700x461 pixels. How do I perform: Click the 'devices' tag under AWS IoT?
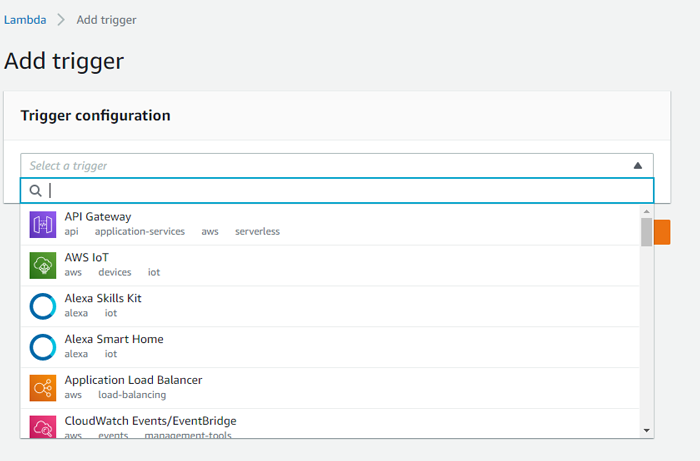(x=115, y=272)
